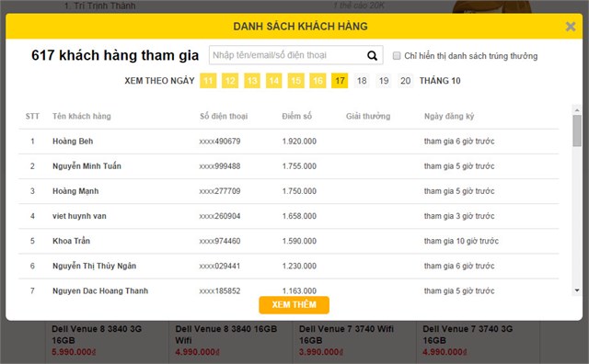Select day 19 in date filter

[384, 81]
